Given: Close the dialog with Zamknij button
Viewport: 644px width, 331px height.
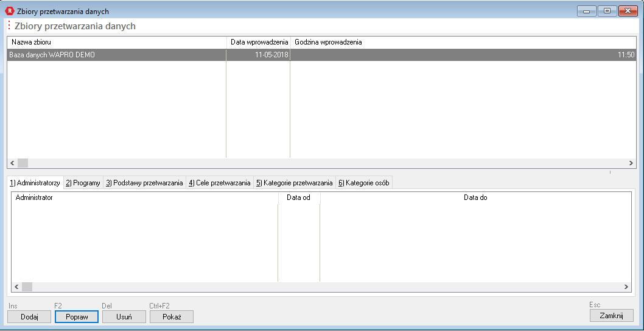Looking at the screenshot, I should (x=612, y=316).
